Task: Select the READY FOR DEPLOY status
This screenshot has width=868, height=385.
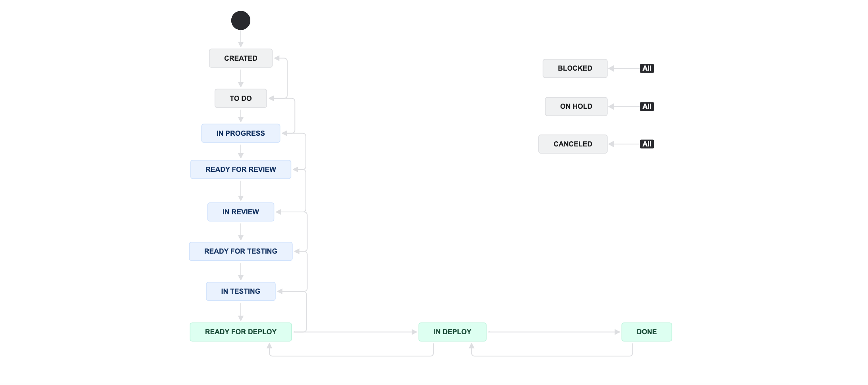Action: click(x=241, y=332)
